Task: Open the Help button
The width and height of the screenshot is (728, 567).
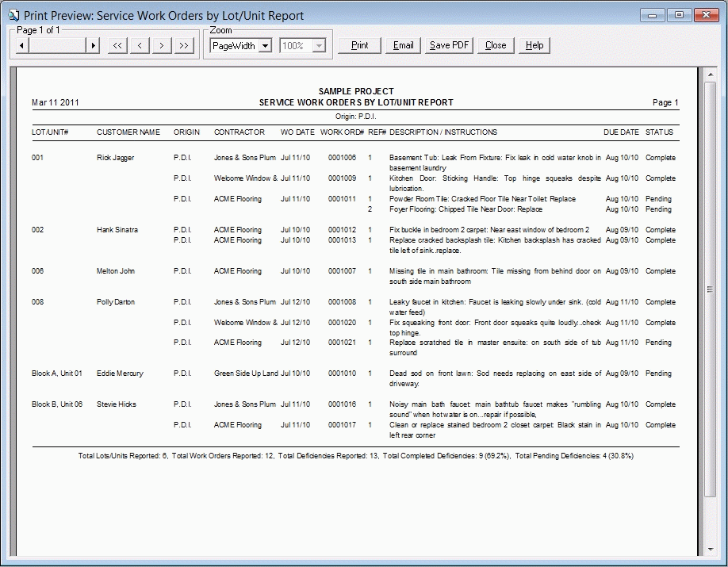Action: point(535,45)
